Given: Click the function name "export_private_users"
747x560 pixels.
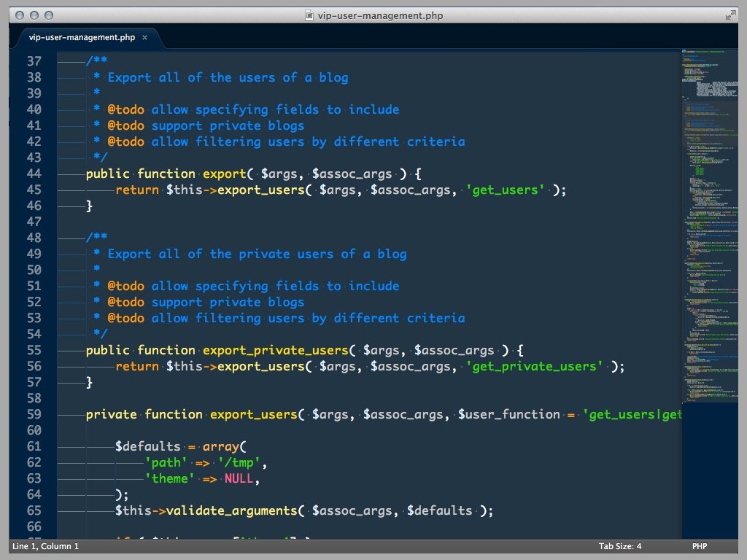Looking at the screenshot, I should pos(276,351).
